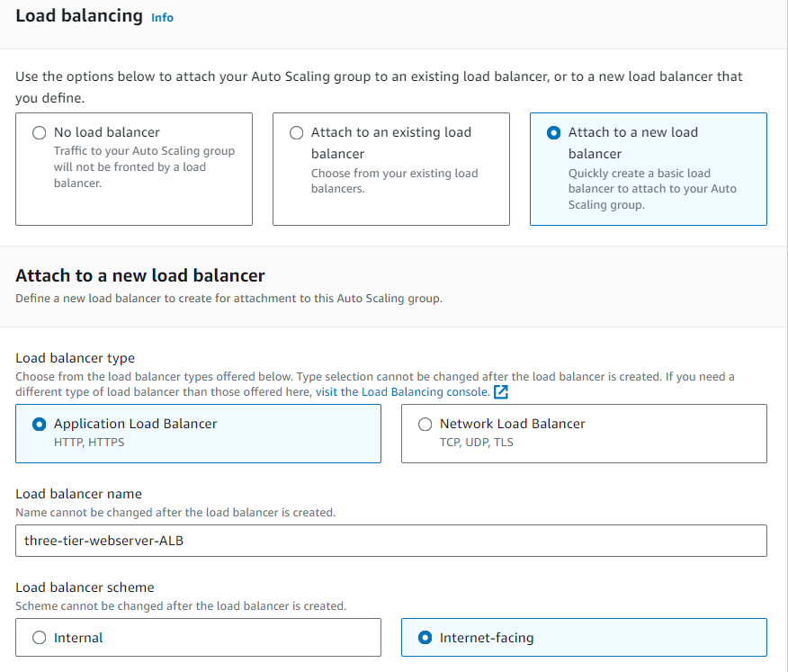Select the No load balancer radio button
Viewport: 788px width, 672px height.
[40, 133]
